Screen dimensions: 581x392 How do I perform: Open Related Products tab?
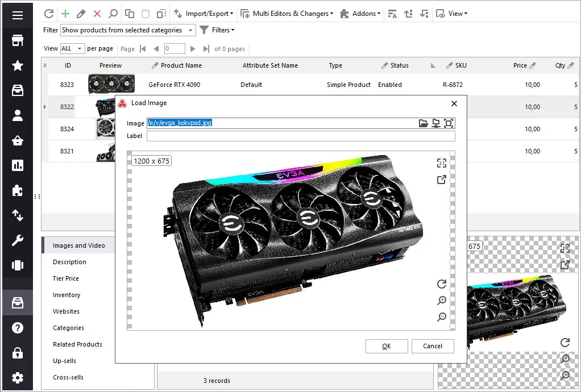(x=77, y=344)
